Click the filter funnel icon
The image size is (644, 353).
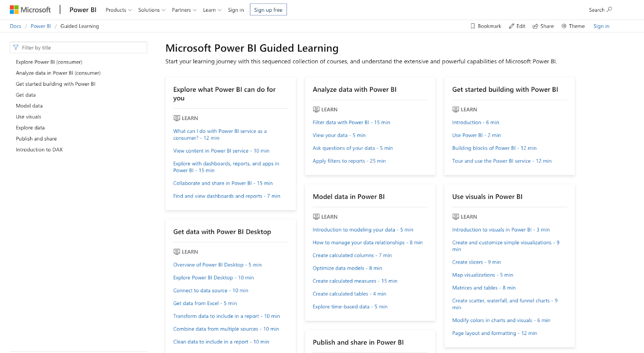16,47
